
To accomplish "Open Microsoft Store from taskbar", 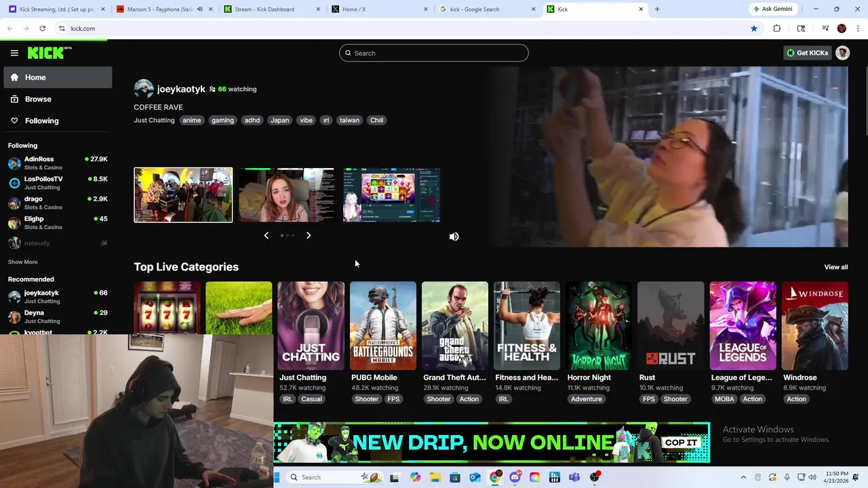I will [x=455, y=477].
